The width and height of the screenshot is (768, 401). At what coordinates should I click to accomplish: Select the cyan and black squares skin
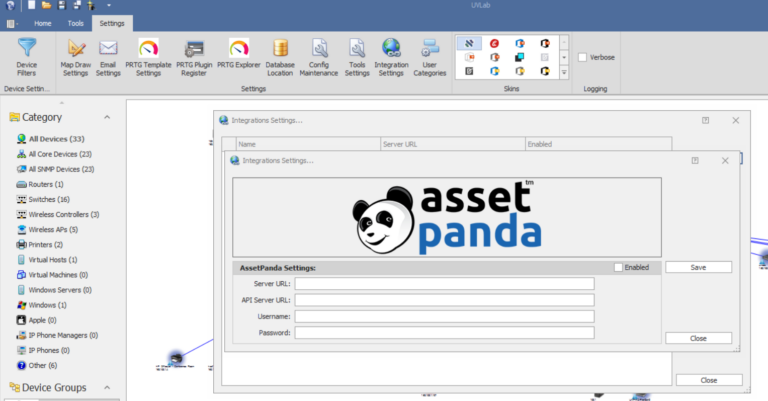pos(520,57)
